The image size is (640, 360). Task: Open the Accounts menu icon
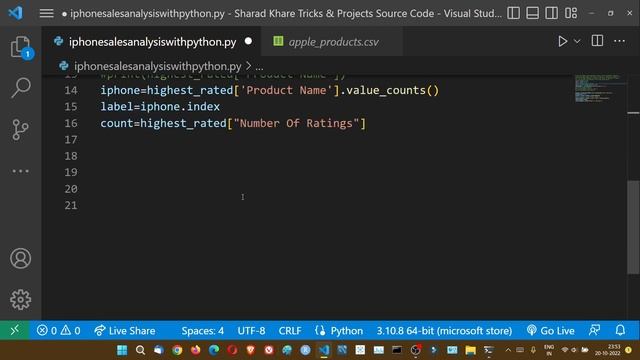pyautogui.click(x=20, y=258)
